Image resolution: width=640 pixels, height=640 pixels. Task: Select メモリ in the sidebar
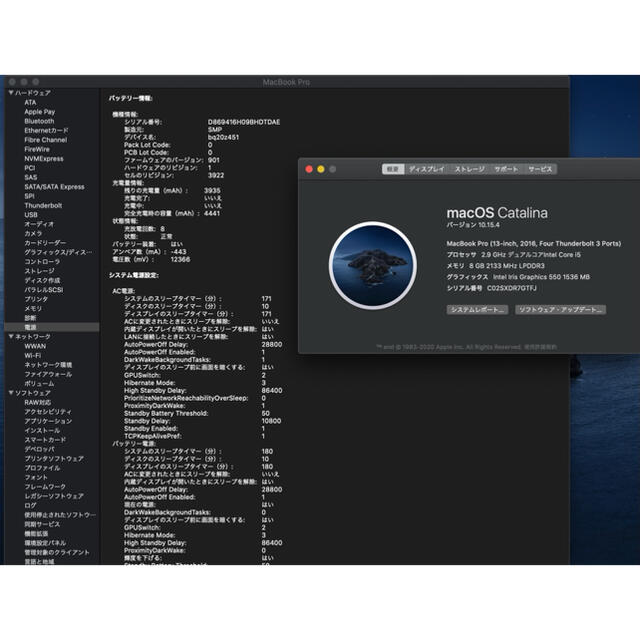[x=33, y=309]
